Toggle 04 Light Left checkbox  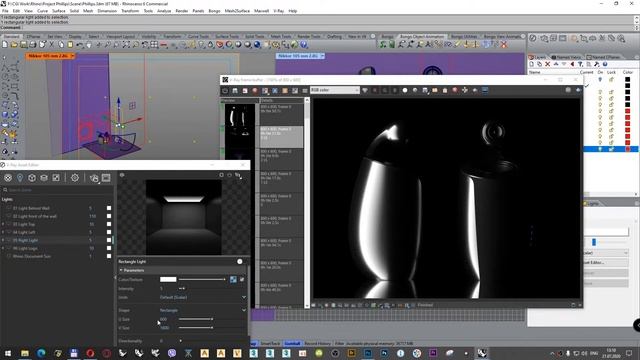click(x=109, y=232)
